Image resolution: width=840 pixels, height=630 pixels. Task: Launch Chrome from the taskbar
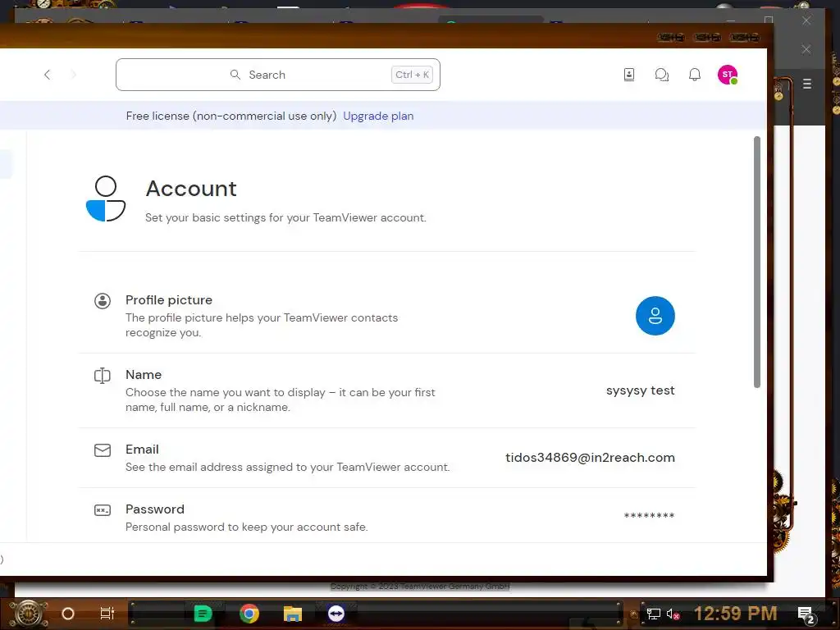point(249,614)
